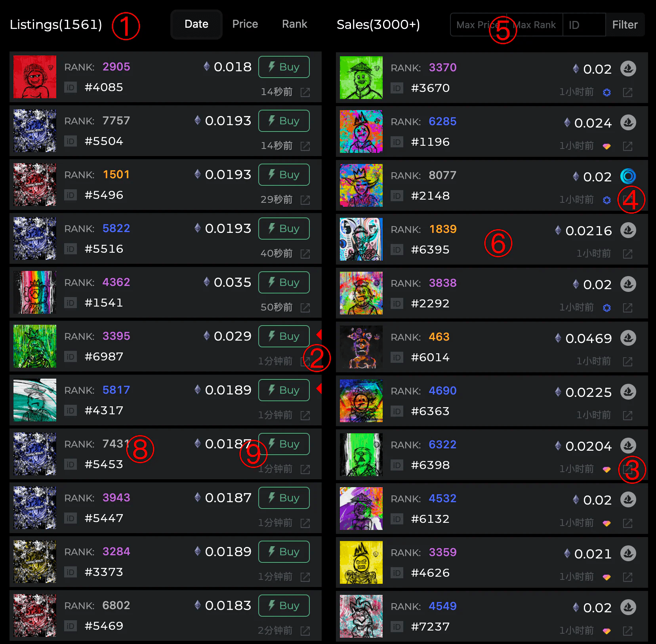Sort listings by Price tab
Viewport: 656px width, 644px height.
click(x=245, y=24)
